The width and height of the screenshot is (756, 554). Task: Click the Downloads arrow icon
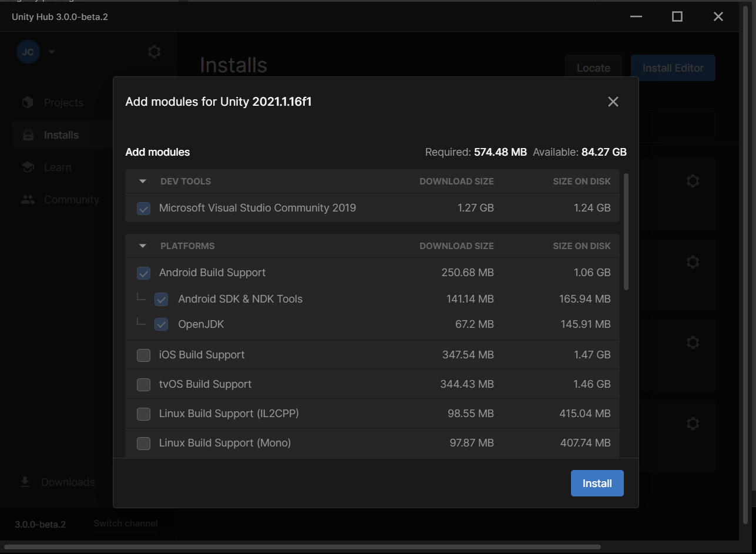coord(25,482)
